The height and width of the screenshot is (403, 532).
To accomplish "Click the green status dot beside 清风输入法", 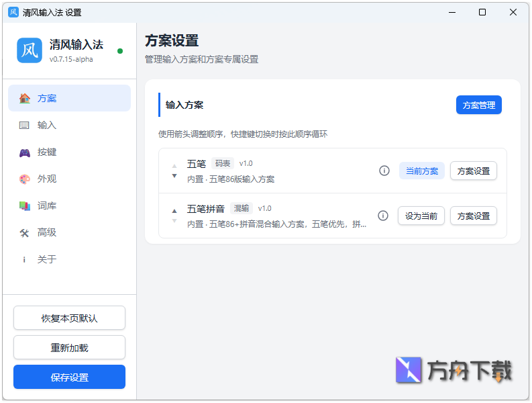I will (x=120, y=51).
